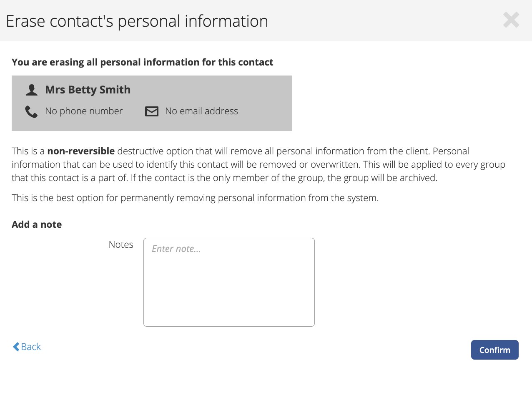Screen dimensions: 532x398
Task: Click the person silhouette icon
Action: click(32, 90)
